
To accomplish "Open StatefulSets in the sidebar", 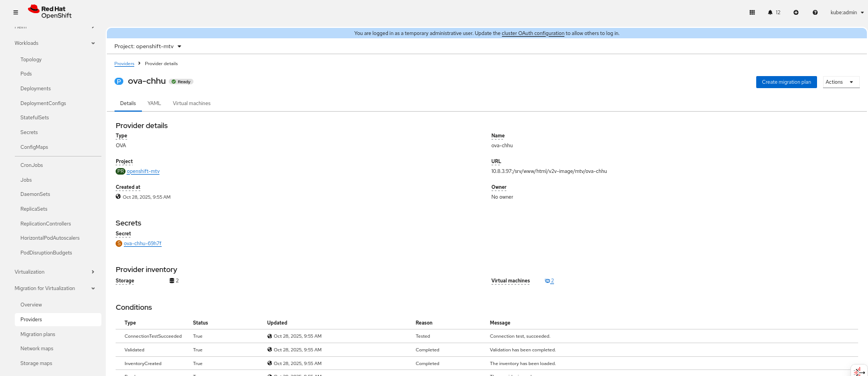I will pyautogui.click(x=35, y=117).
